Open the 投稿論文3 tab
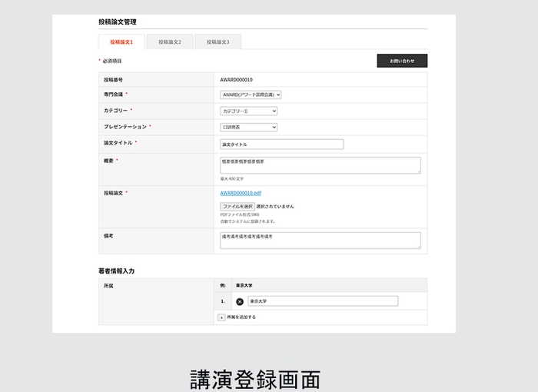This screenshot has width=538, height=392. coord(218,42)
